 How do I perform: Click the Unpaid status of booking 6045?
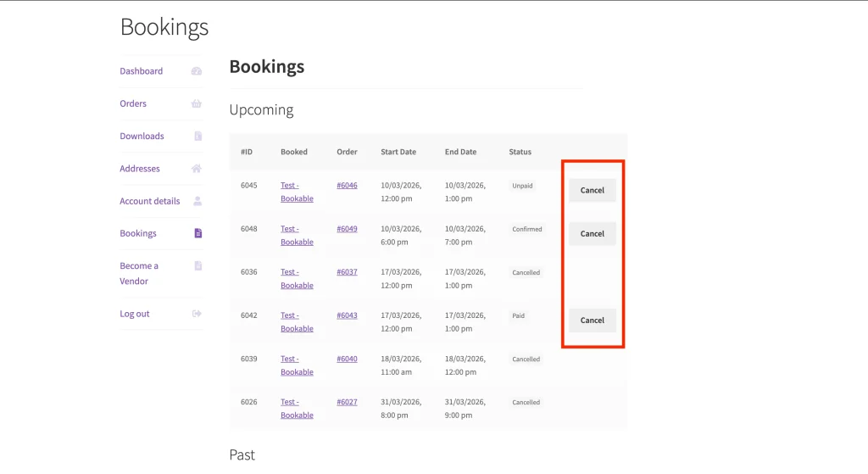coord(522,186)
